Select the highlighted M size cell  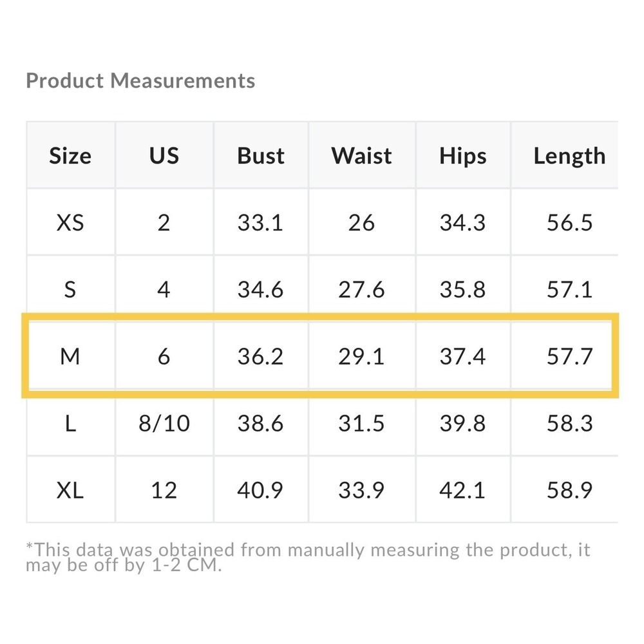click(x=70, y=356)
